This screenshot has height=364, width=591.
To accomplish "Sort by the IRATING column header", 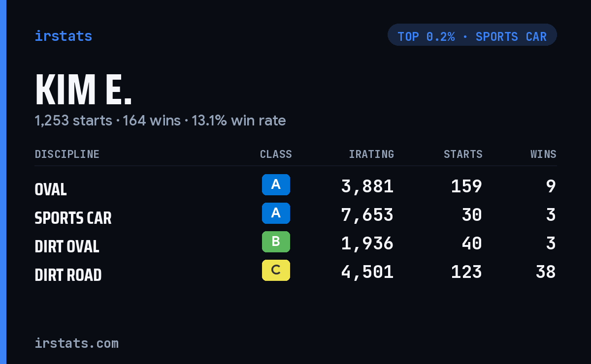I will 371,154.
